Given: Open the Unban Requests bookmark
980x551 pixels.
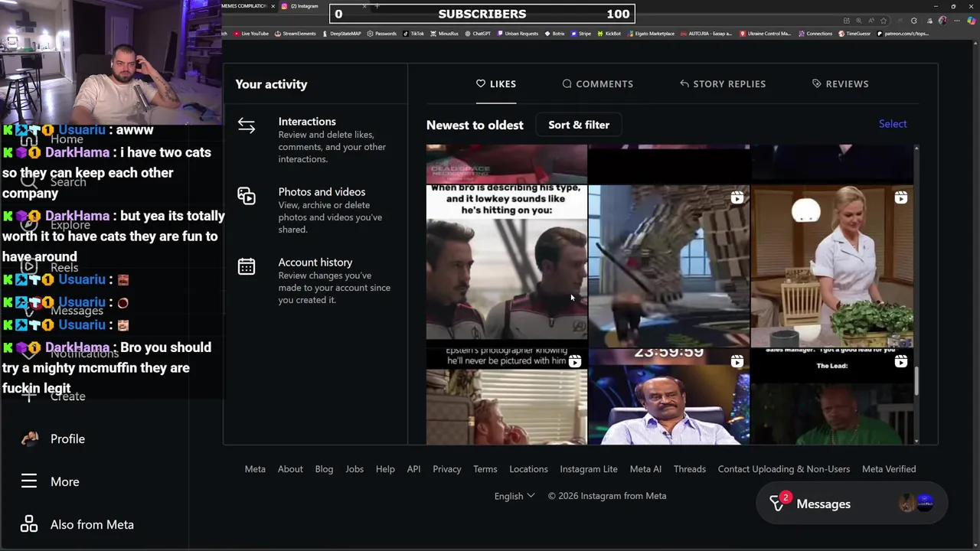Looking at the screenshot, I should (x=518, y=34).
